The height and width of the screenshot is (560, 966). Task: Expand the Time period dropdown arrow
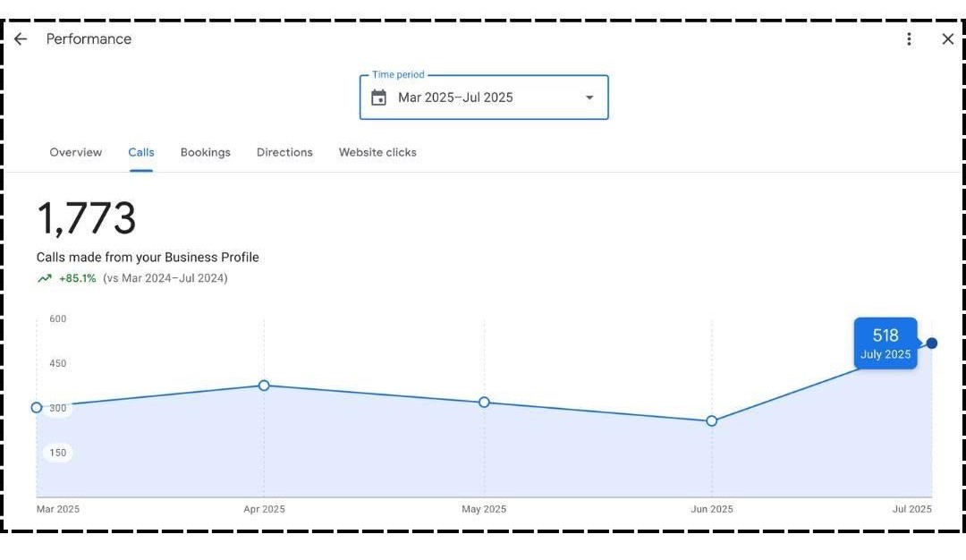pos(589,98)
